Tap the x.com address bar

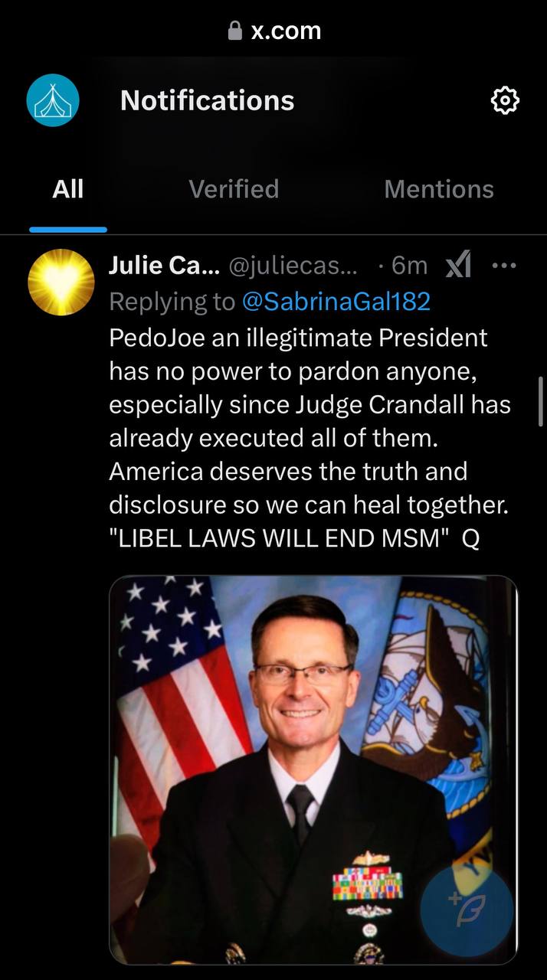point(274,31)
